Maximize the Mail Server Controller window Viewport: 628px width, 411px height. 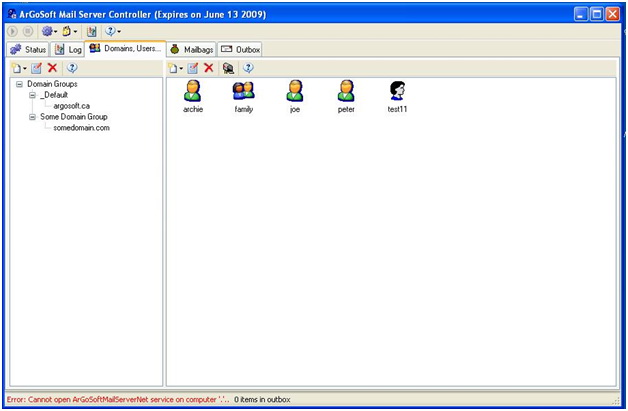[x=597, y=14]
